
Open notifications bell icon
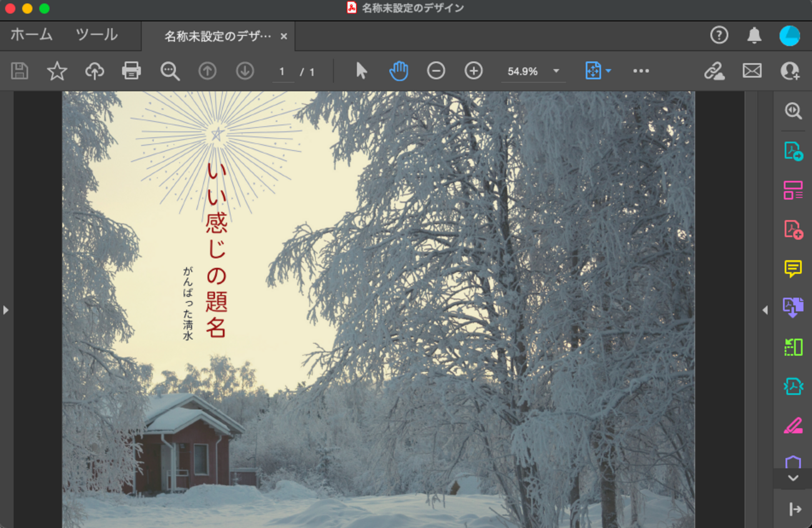755,36
